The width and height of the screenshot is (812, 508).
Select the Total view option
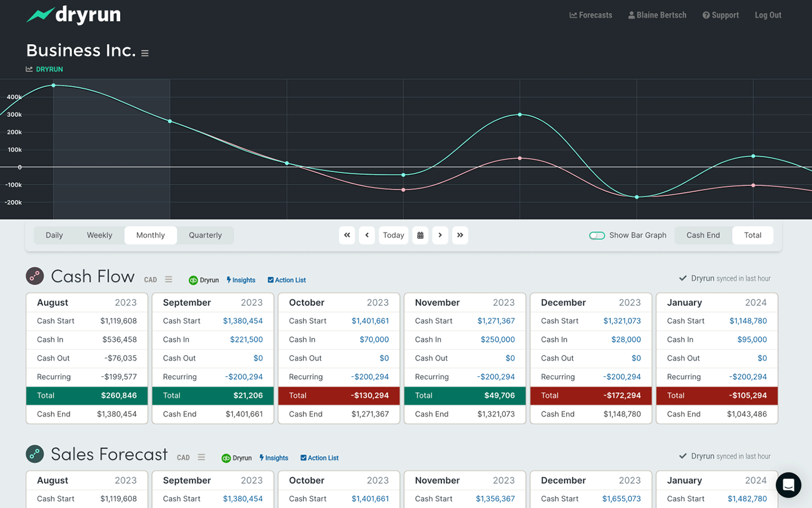(752, 235)
